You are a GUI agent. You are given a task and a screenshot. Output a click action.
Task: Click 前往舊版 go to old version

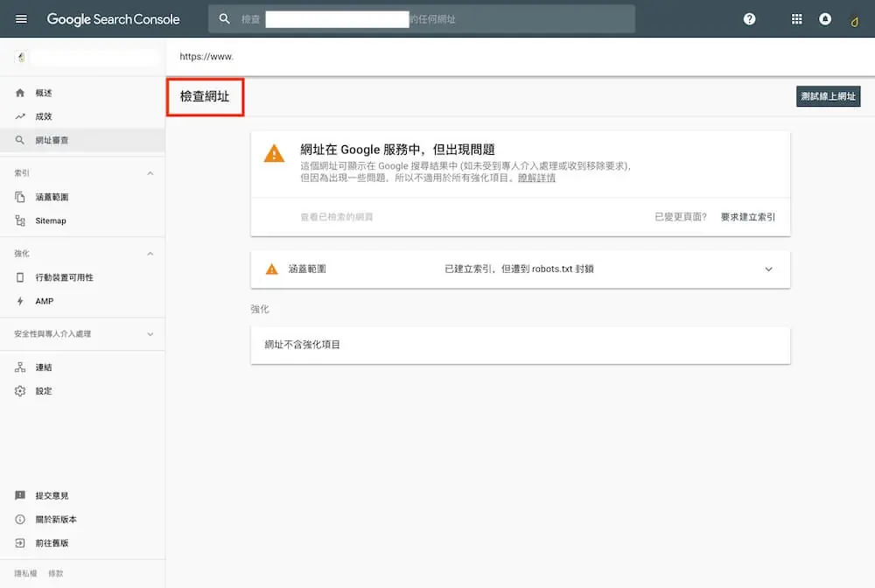(x=52, y=542)
